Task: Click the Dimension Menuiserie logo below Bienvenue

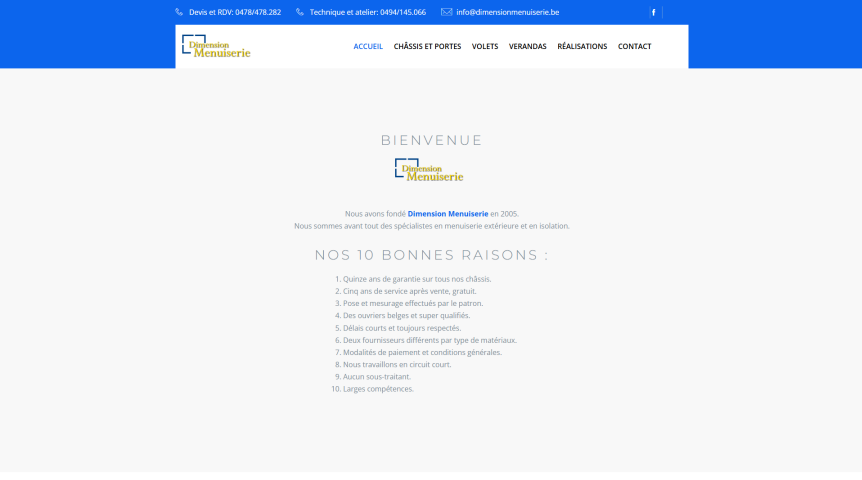Action: 429,170
